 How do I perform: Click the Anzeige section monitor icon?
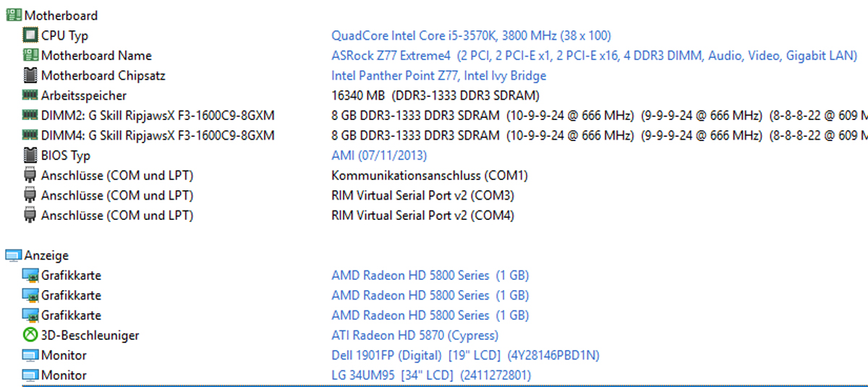click(14, 255)
